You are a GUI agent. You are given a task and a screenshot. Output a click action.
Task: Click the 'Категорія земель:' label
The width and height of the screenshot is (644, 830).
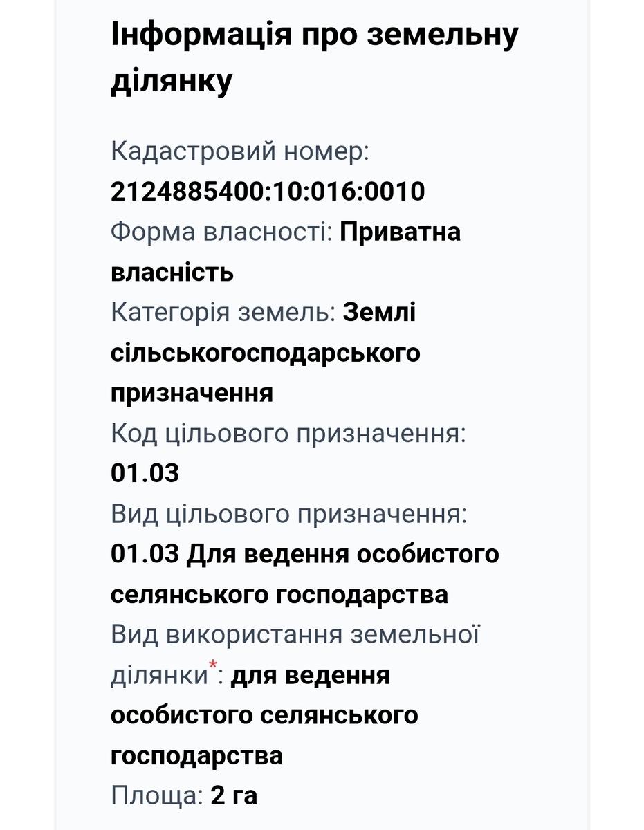[223, 313]
